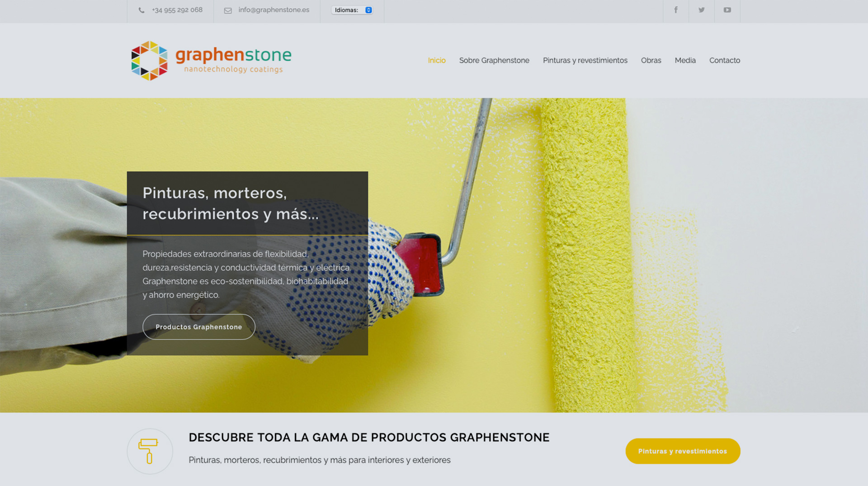Click the envelope email icon
The height and width of the screenshot is (486, 868).
tap(228, 10)
